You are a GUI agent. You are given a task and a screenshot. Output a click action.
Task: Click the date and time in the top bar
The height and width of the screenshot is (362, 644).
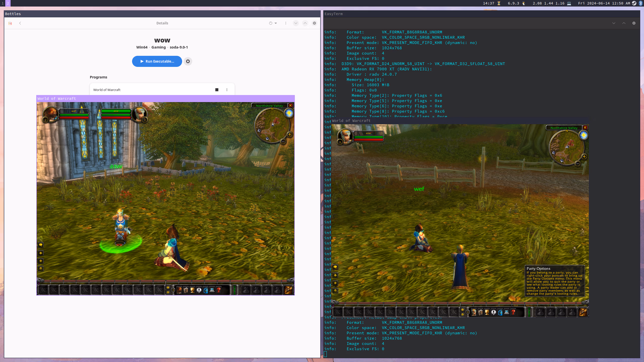(x=604, y=3)
